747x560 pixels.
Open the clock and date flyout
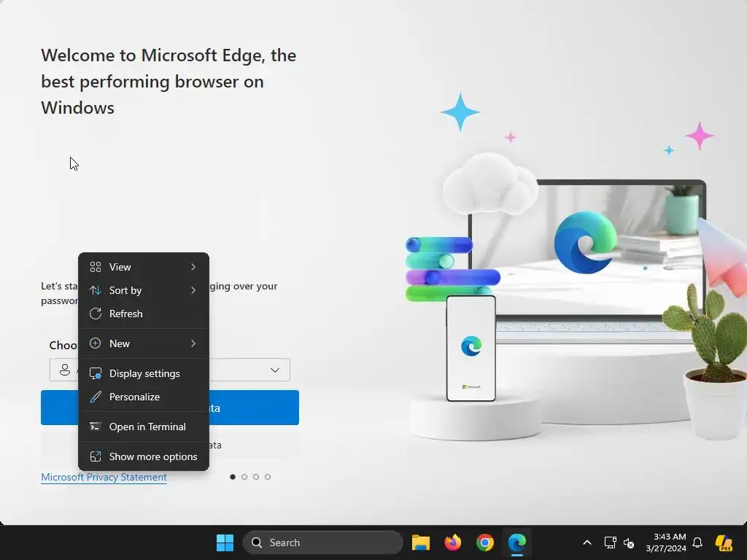pyautogui.click(x=666, y=542)
